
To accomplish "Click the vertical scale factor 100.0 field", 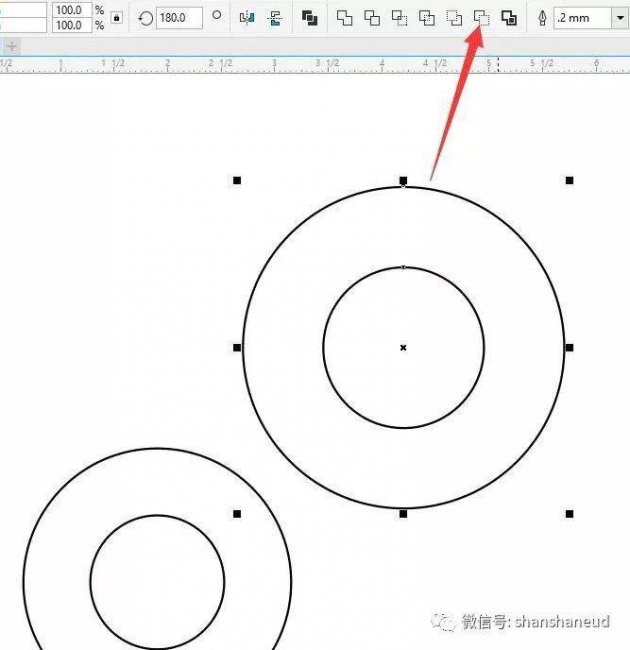I will point(72,25).
